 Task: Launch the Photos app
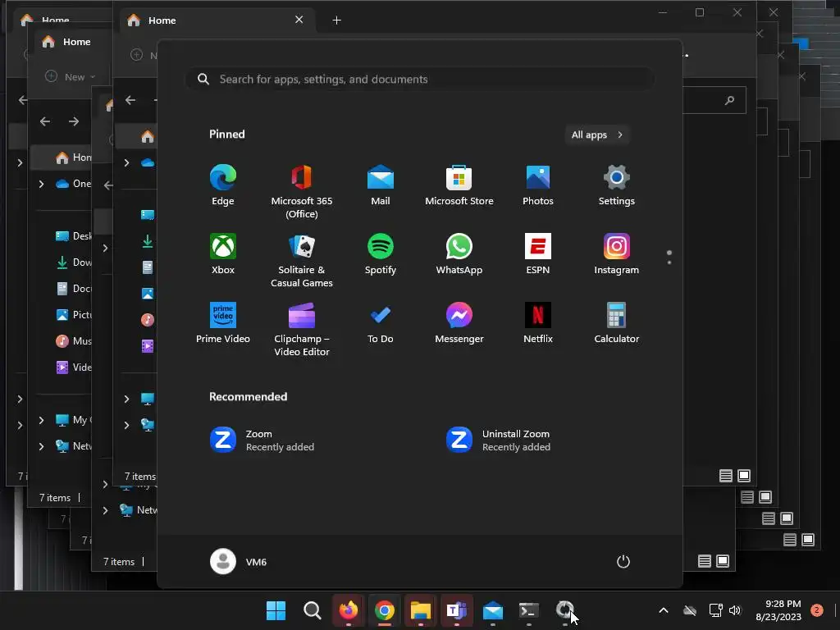[538, 185]
